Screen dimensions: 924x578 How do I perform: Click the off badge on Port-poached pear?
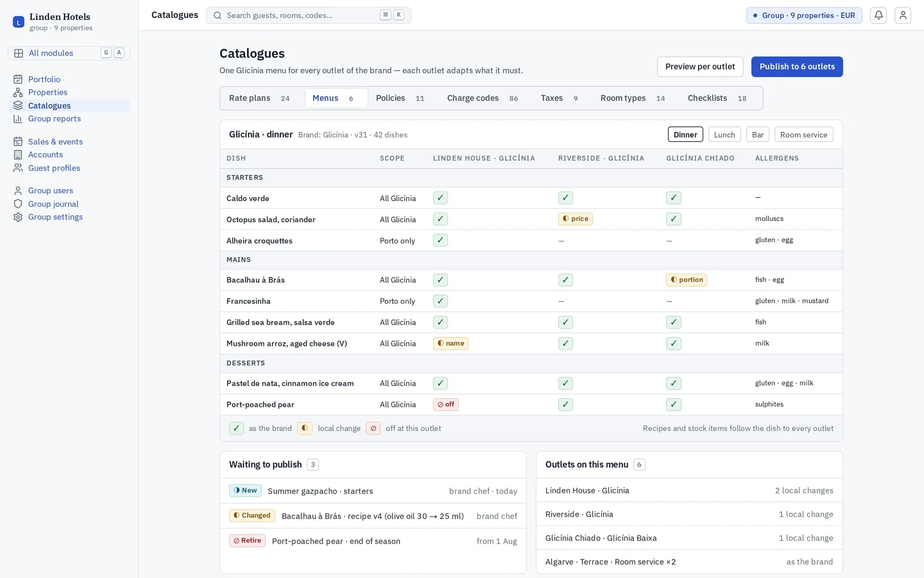[x=446, y=405]
